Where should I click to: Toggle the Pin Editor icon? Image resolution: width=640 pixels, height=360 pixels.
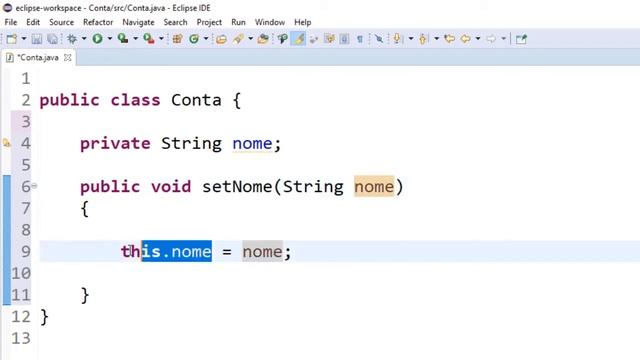pos(521,39)
